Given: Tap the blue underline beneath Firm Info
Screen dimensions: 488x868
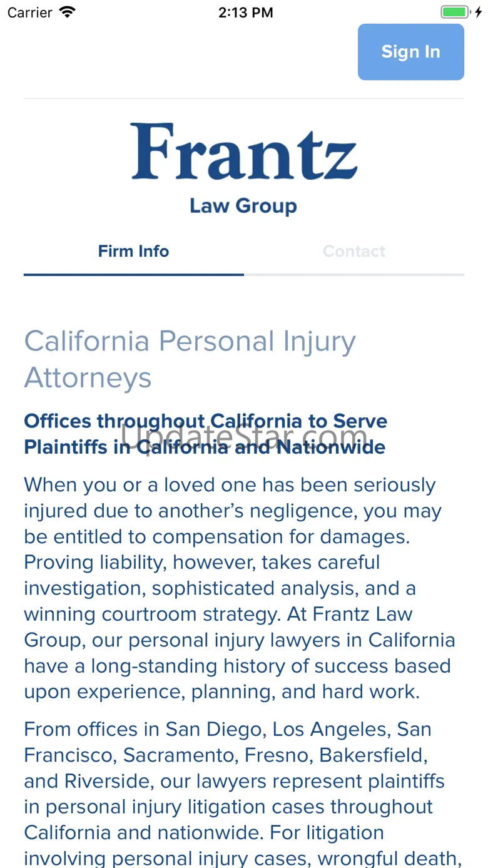Looking at the screenshot, I should pyautogui.click(x=133, y=274).
